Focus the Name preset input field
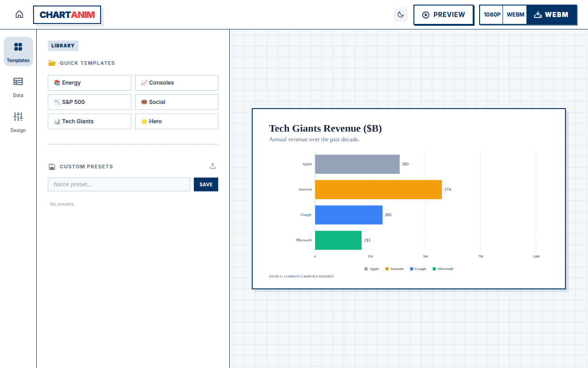Image resolution: width=588 pixels, height=368 pixels. (119, 184)
